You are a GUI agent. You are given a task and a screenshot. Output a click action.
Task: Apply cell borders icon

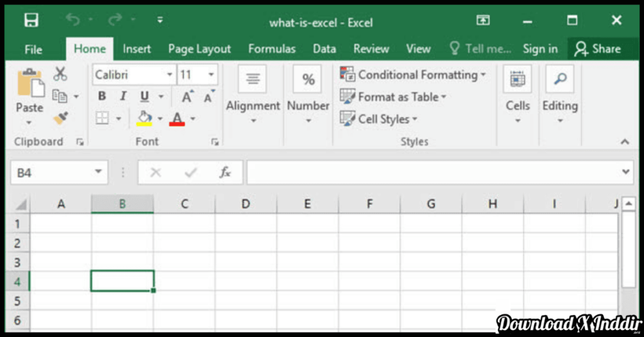(102, 118)
